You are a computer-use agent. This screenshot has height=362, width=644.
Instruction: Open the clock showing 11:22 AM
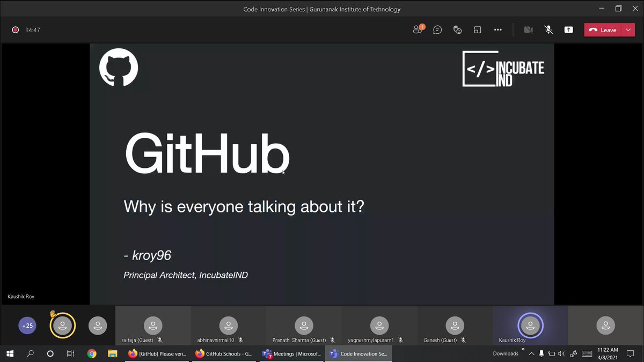(x=608, y=353)
